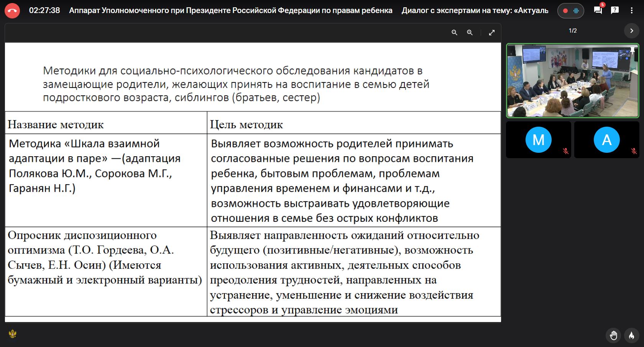Select participant A's avatar tile

(x=606, y=140)
